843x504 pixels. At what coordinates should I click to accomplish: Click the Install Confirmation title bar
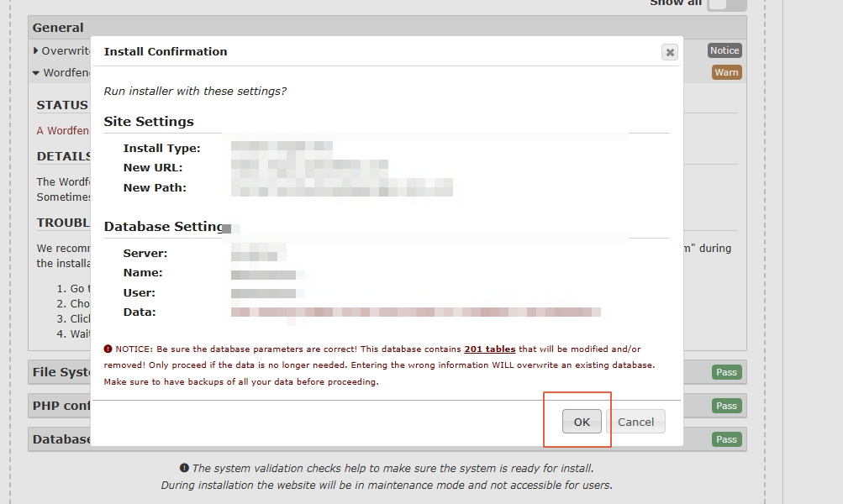pos(336,51)
